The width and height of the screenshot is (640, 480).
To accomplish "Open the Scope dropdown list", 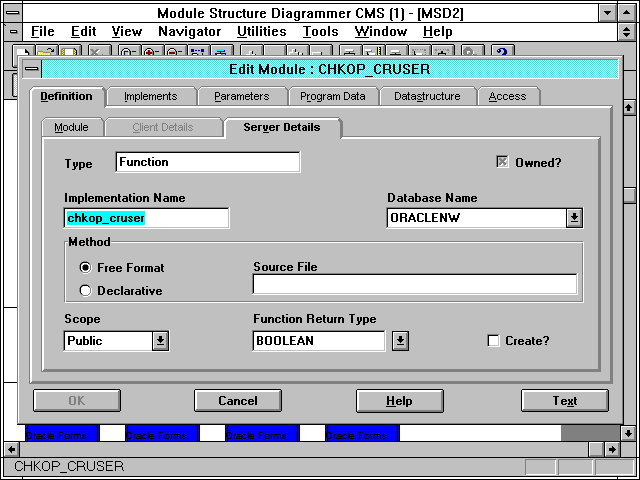I will 160,341.
